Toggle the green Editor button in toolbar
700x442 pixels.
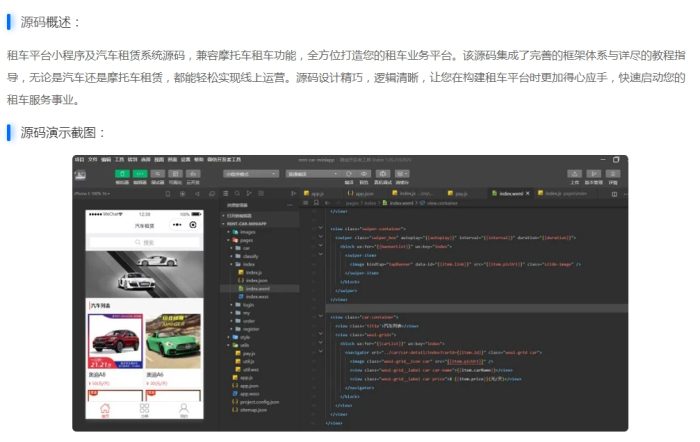[138, 173]
